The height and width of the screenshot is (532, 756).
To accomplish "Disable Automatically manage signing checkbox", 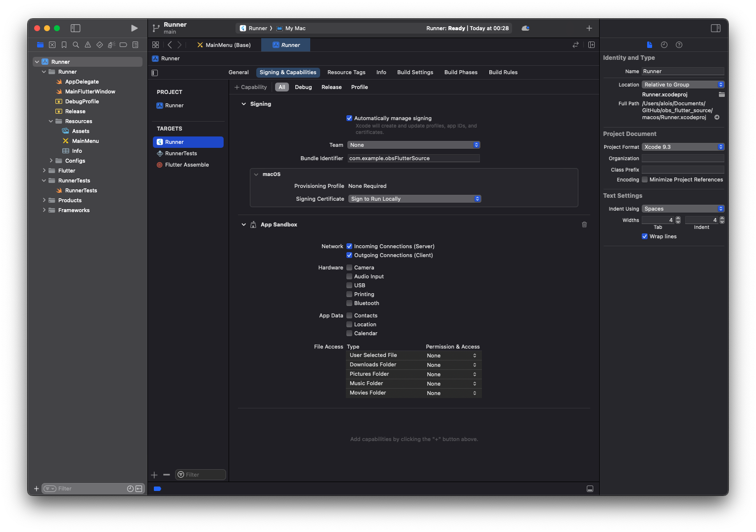I will coord(349,118).
